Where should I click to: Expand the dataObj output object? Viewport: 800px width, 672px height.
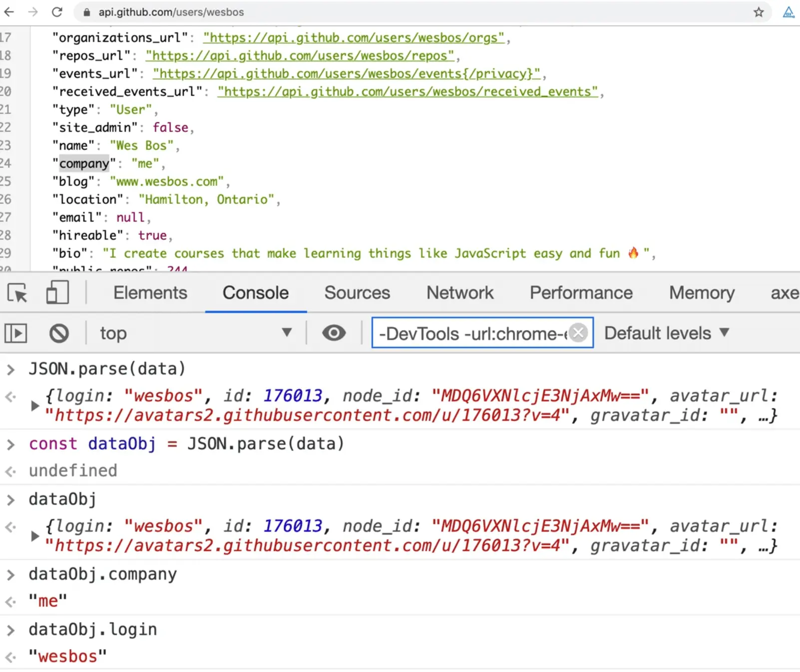click(34, 536)
